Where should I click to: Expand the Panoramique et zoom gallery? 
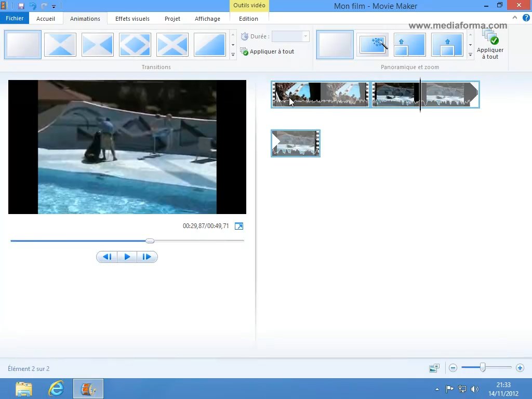point(470,54)
